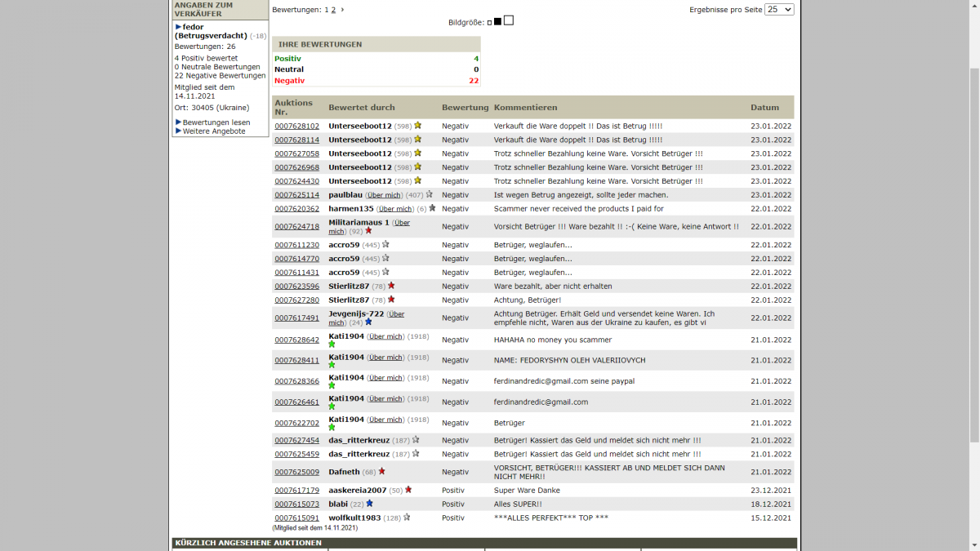The height and width of the screenshot is (551, 980).
Task: Click yellow star beside Unterseeboot12 in row 0007628102
Action: click(417, 126)
